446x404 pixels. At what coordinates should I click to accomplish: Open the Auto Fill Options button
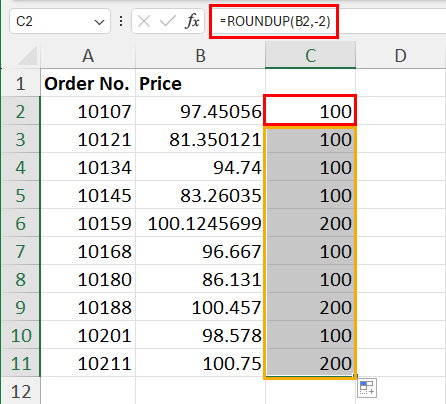click(367, 388)
